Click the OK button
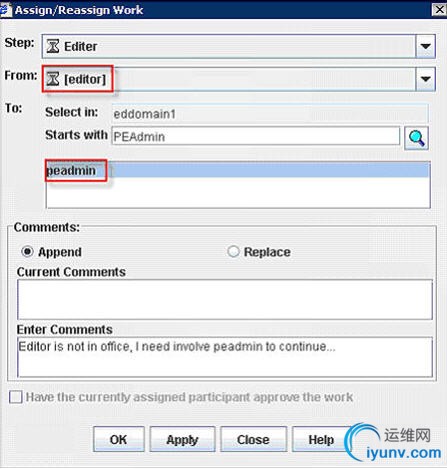Image resolution: width=447 pixels, height=469 pixels. 119,439
